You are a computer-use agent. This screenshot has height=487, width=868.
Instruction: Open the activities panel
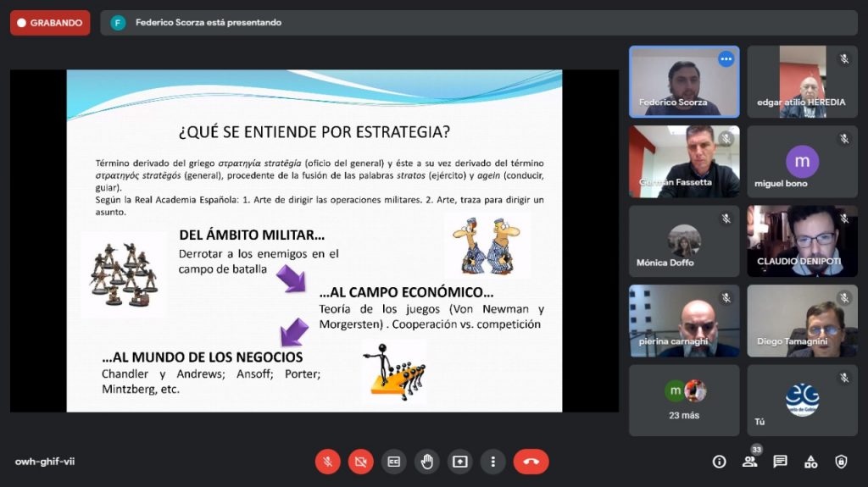(810, 462)
